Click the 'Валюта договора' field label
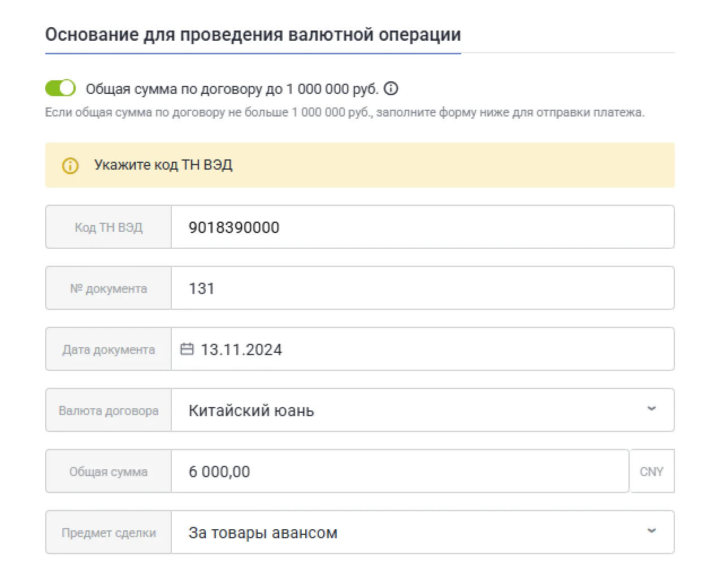 [x=109, y=410]
